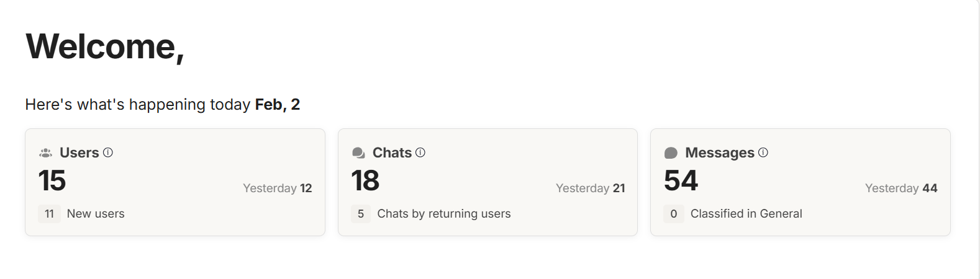Click the Messages bubble icon
The image size is (980, 279).
point(671,153)
